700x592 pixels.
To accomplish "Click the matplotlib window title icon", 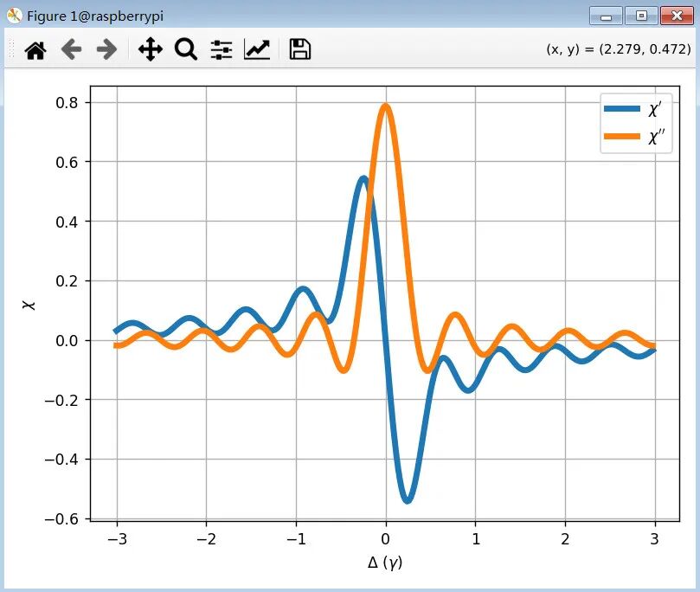I will click(x=15, y=16).
